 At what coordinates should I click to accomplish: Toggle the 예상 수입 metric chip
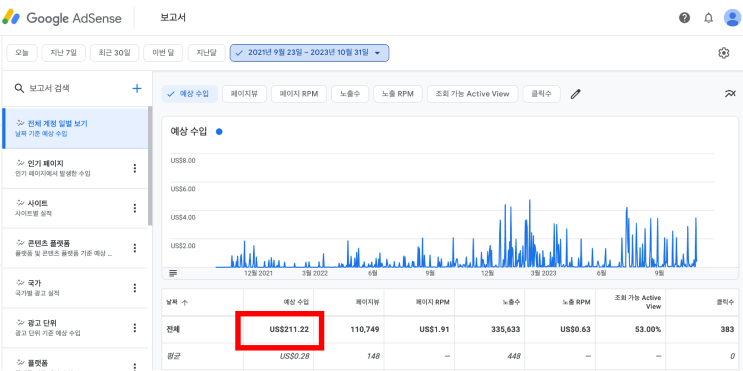[x=190, y=94]
